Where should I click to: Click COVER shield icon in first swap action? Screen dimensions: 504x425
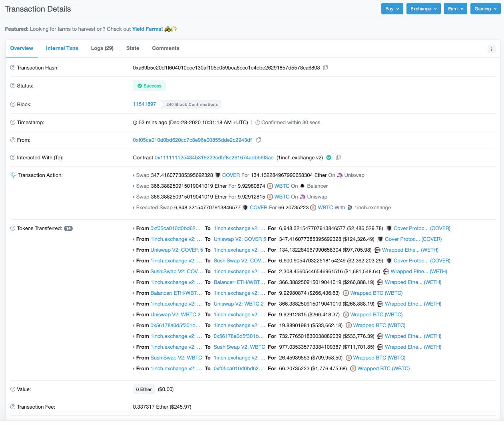pos(218,175)
